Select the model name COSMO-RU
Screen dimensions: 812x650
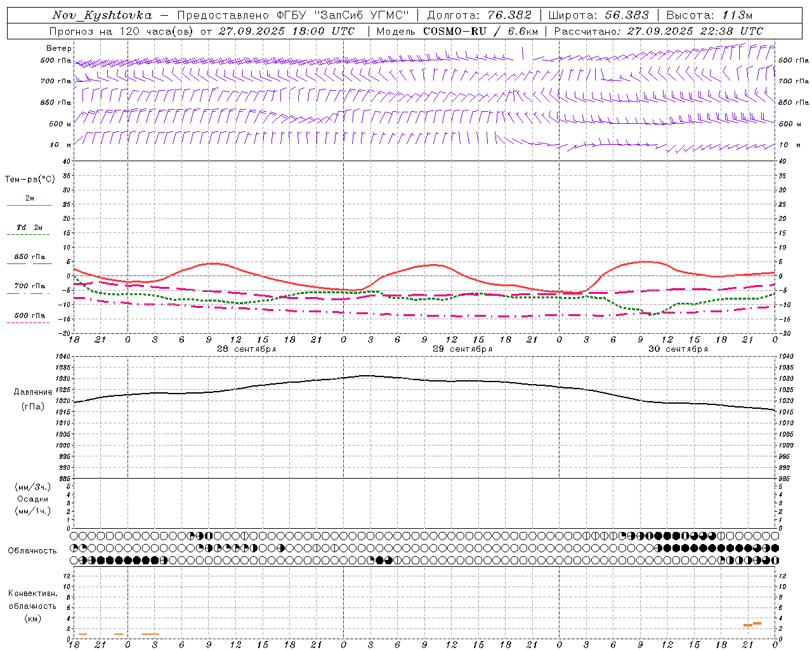pyautogui.click(x=454, y=31)
